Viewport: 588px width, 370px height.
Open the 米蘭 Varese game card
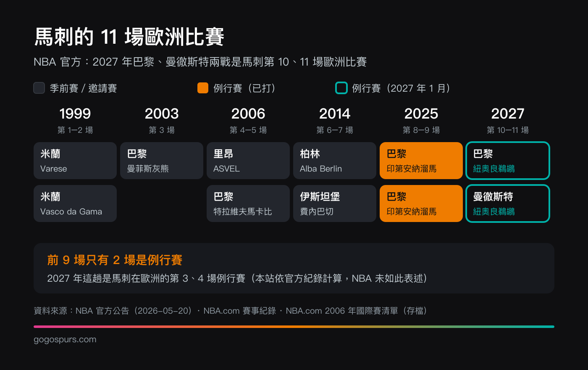point(75,161)
